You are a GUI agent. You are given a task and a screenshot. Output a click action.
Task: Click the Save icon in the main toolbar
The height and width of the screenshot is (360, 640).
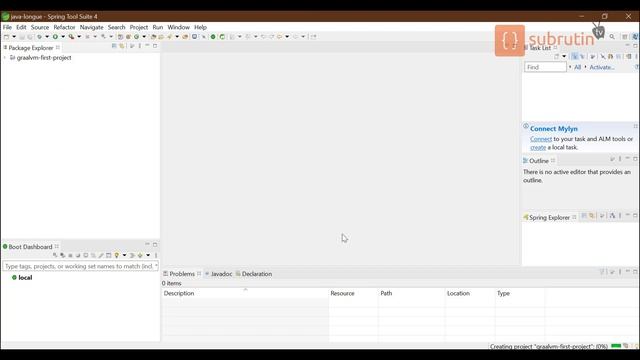pos(22,37)
